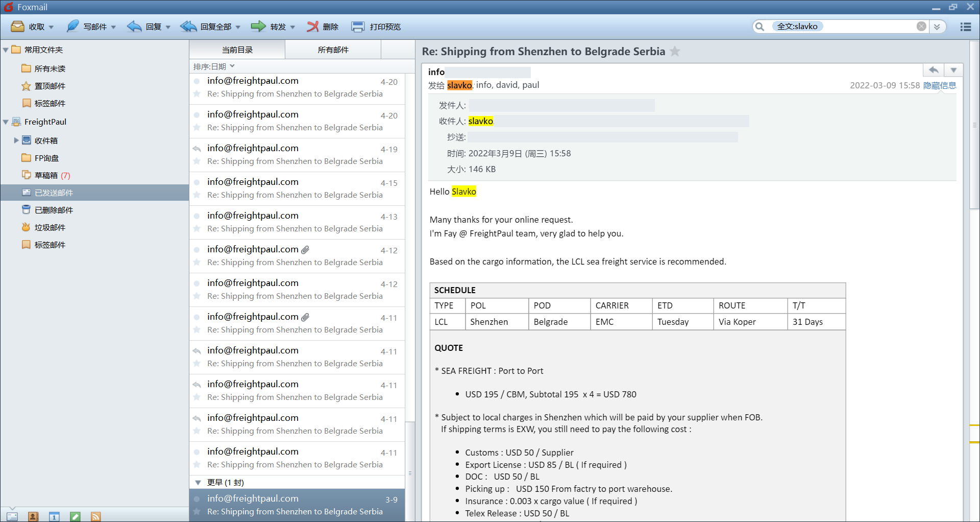Expand the Inbox (收件箱) folder

(x=16, y=140)
